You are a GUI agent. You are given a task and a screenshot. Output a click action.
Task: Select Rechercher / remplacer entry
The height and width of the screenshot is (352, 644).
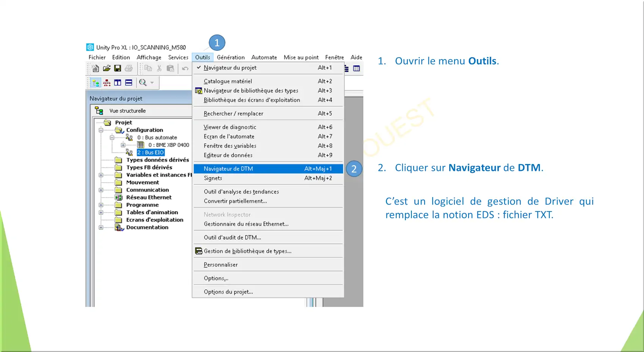point(268,113)
